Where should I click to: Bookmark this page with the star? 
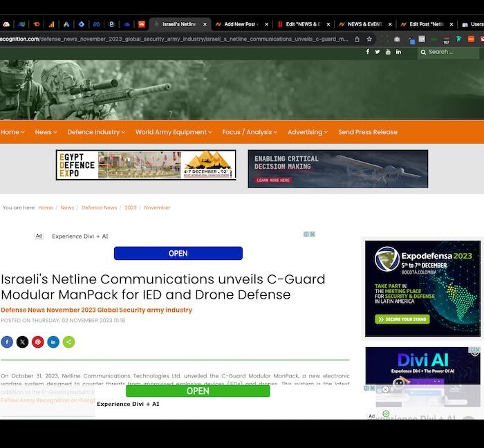click(x=369, y=39)
